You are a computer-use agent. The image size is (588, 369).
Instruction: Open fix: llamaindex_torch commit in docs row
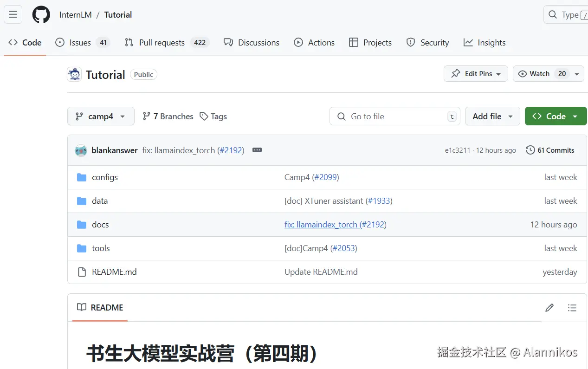pos(321,225)
